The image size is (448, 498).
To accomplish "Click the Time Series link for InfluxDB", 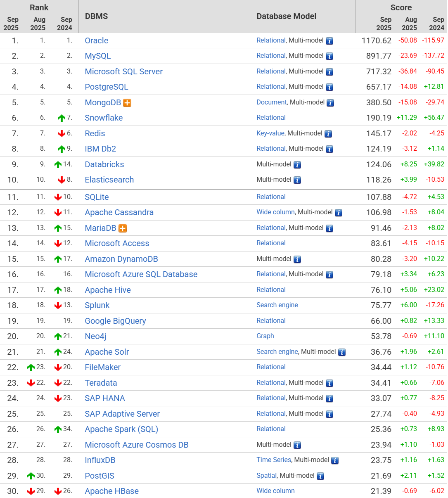I will click(274, 460).
